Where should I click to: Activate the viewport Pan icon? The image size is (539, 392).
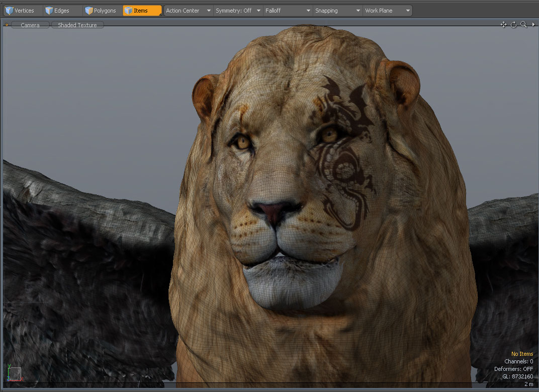[x=503, y=24]
